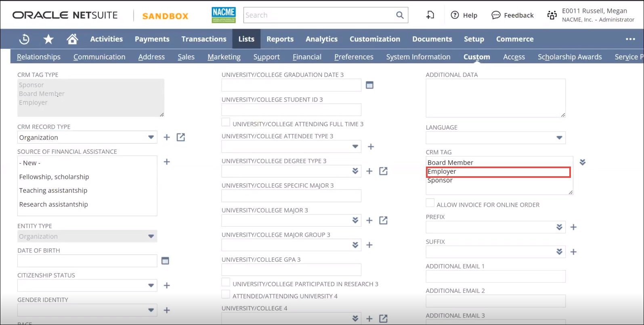
Task: Open the Recent Records clock icon
Action: point(24,39)
